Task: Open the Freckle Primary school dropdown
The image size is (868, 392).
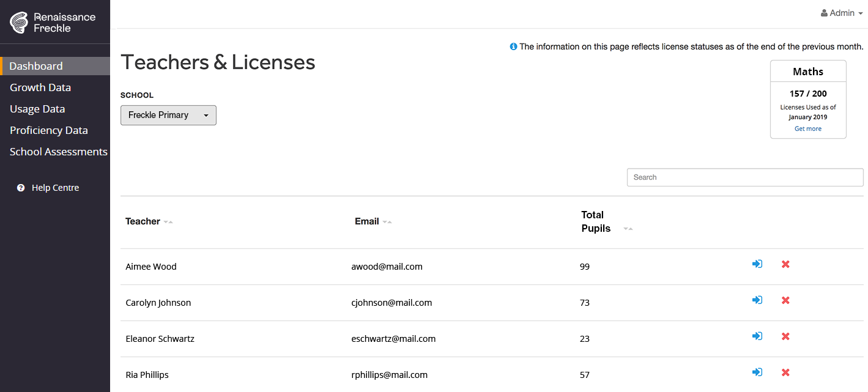Action: (x=168, y=115)
